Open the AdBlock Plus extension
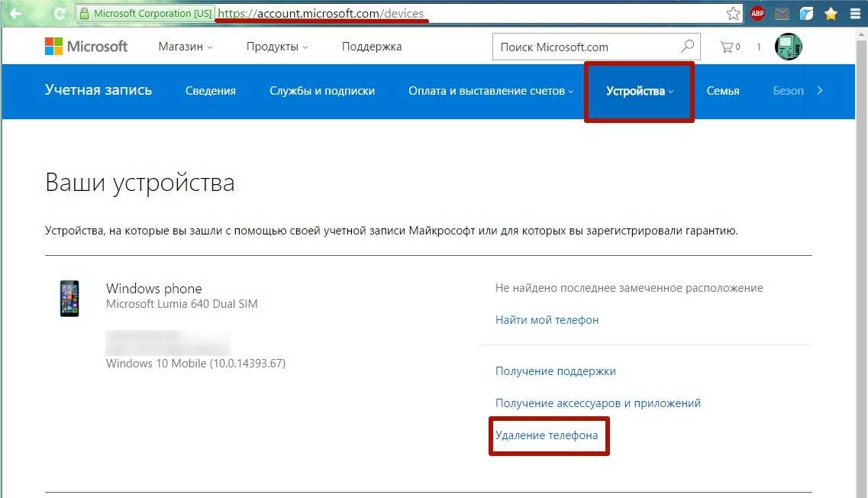This screenshot has height=498, width=868. tap(757, 14)
